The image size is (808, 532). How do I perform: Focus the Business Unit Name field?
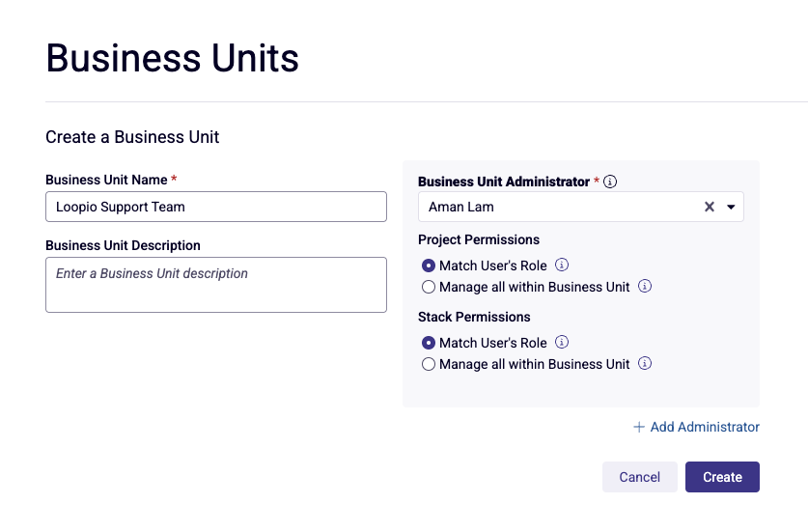click(x=216, y=207)
